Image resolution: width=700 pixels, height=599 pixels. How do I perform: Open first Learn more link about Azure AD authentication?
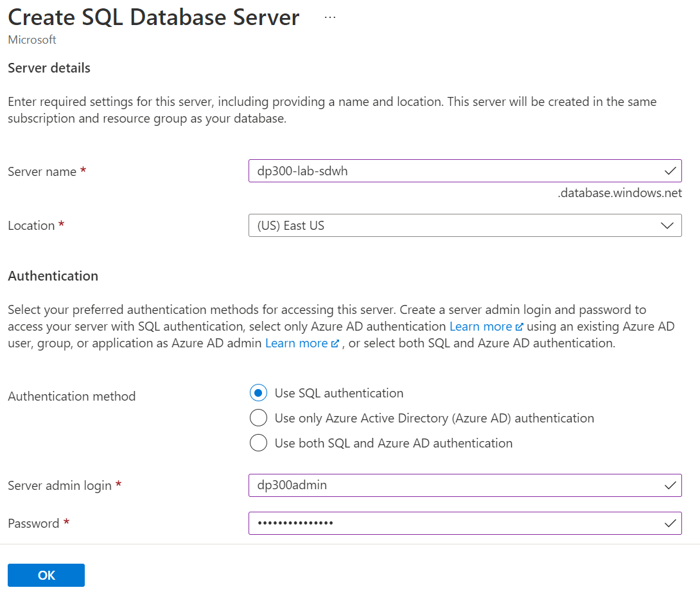[480, 327]
